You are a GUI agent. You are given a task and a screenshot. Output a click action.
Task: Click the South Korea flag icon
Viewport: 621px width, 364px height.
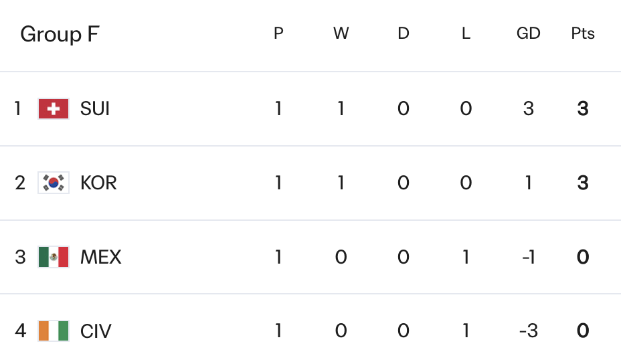point(54,183)
